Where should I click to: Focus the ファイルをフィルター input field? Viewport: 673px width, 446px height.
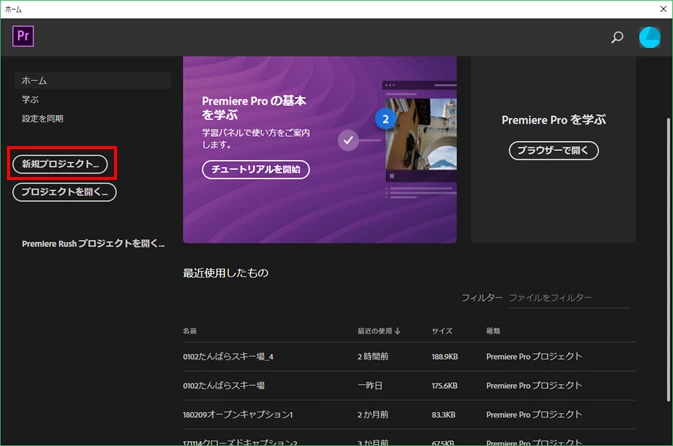pyautogui.click(x=569, y=298)
